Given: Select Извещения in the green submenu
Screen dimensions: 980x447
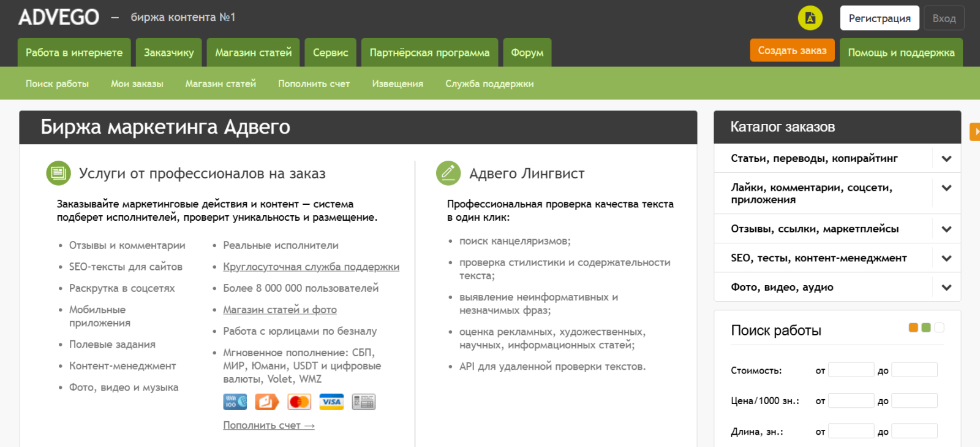Looking at the screenshot, I should 398,84.
